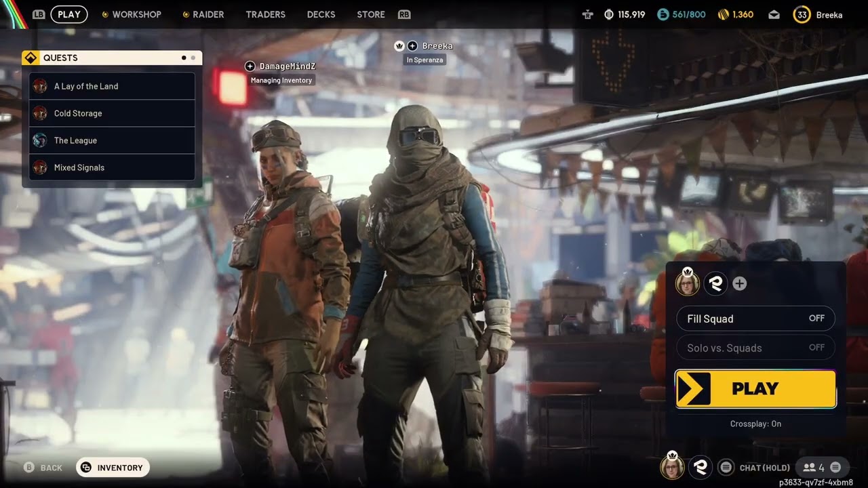Click the trader icon beside A Lay of the Land
The height and width of the screenshot is (488, 868).
tap(40, 86)
